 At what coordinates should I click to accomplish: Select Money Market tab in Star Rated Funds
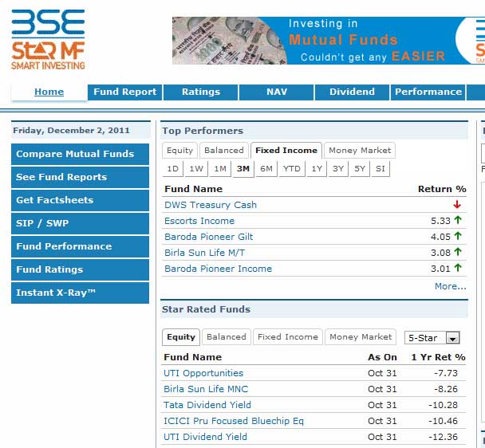tap(361, 337)
